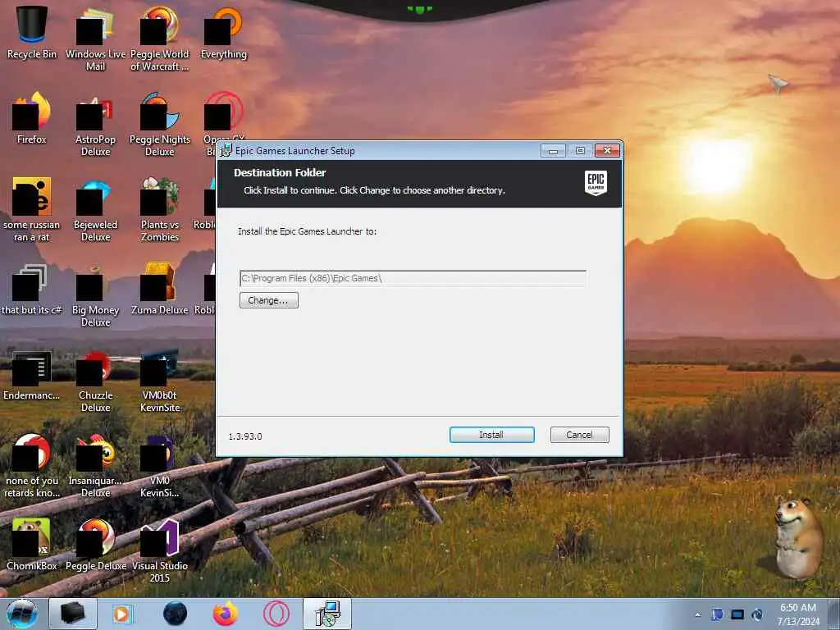
Task: Minimize the Epic Games Launcher Setup window
Action: pos(553,151)
